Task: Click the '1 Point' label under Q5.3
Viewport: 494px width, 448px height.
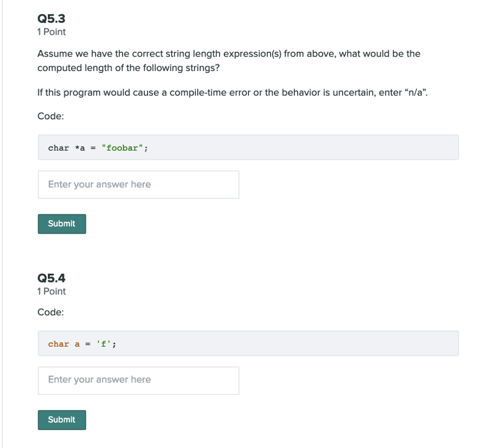Action: 51,32
